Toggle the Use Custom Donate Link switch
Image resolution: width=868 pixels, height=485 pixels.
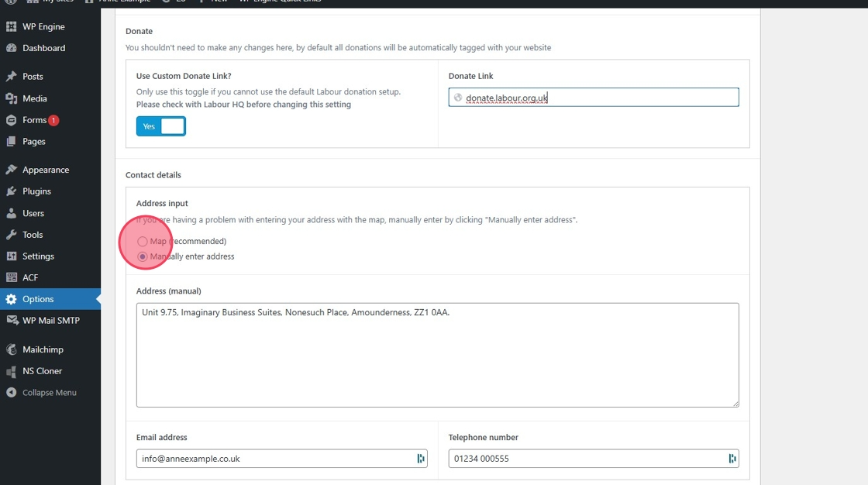click(161, 126)
